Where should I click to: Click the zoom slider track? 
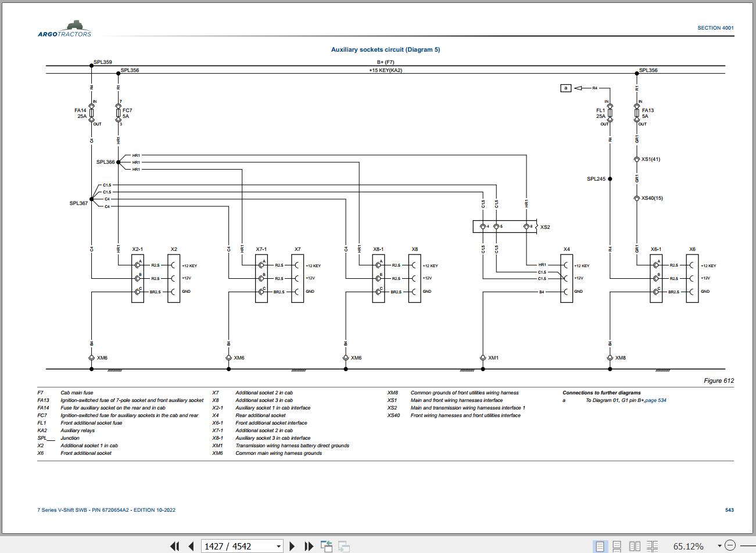(x=747, y=546)
